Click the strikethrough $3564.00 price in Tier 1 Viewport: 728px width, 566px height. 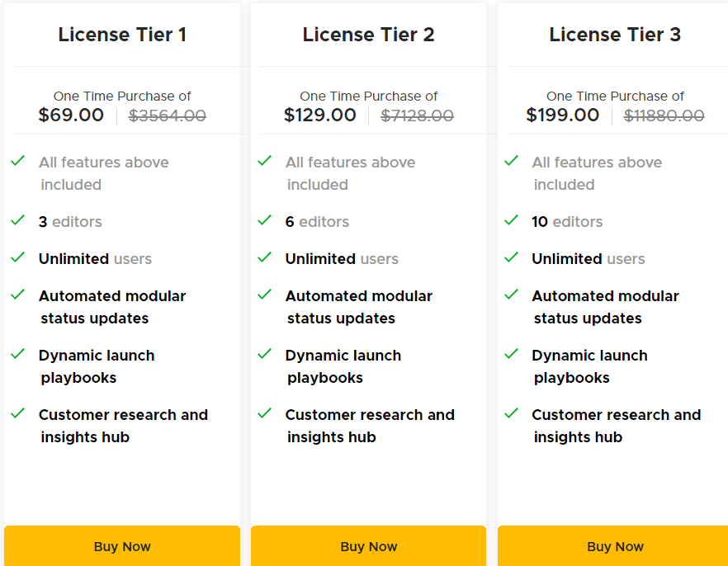(168, 116)
